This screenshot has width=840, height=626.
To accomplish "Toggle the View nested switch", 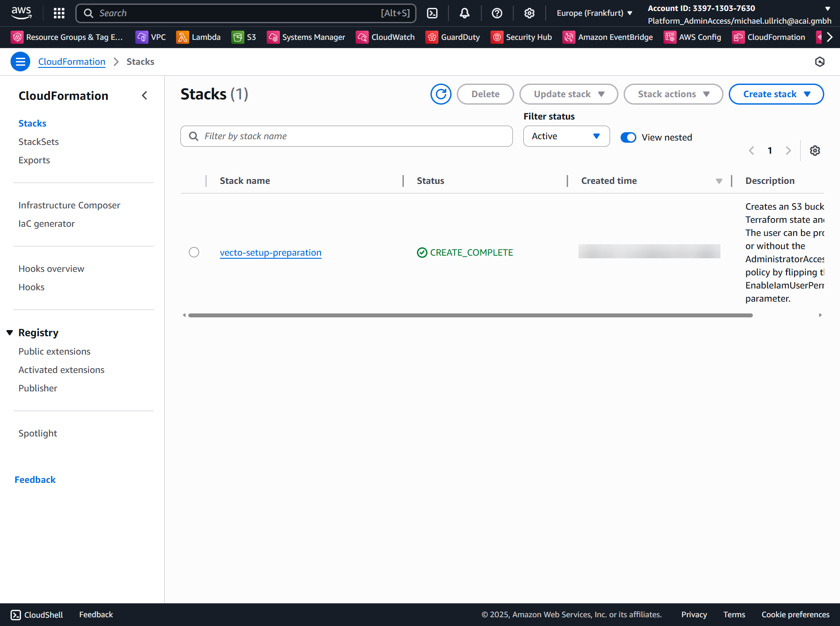I will tap(628, 137).
